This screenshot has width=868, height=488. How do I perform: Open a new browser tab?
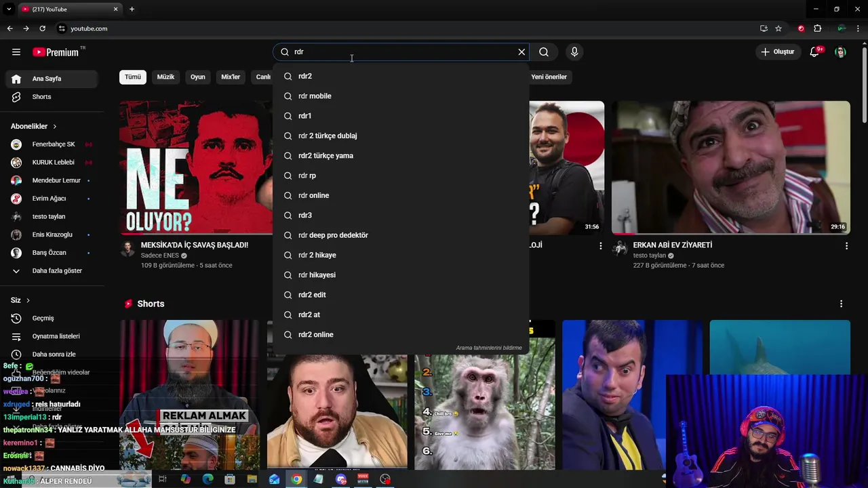coord(132,9)
